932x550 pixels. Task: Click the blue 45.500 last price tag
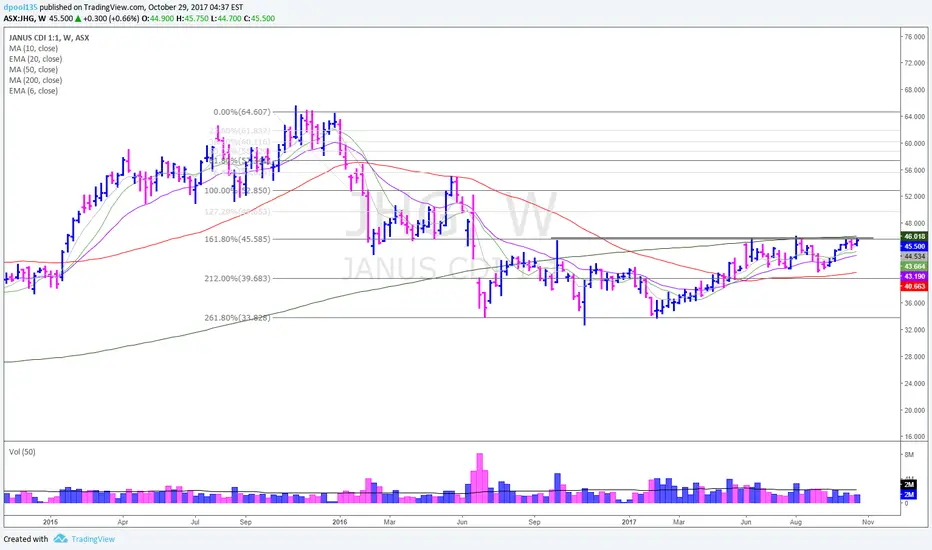914,246
